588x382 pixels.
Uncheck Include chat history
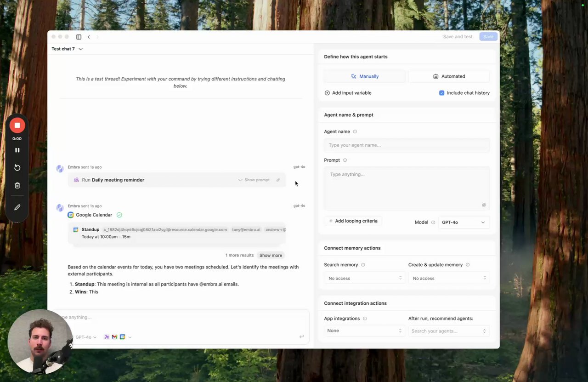click(x=442, y=93)
